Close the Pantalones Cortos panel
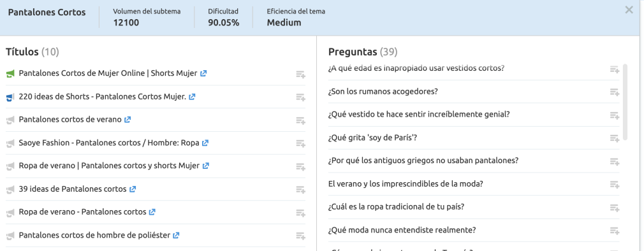644x251 pixels. click(629, 10)
